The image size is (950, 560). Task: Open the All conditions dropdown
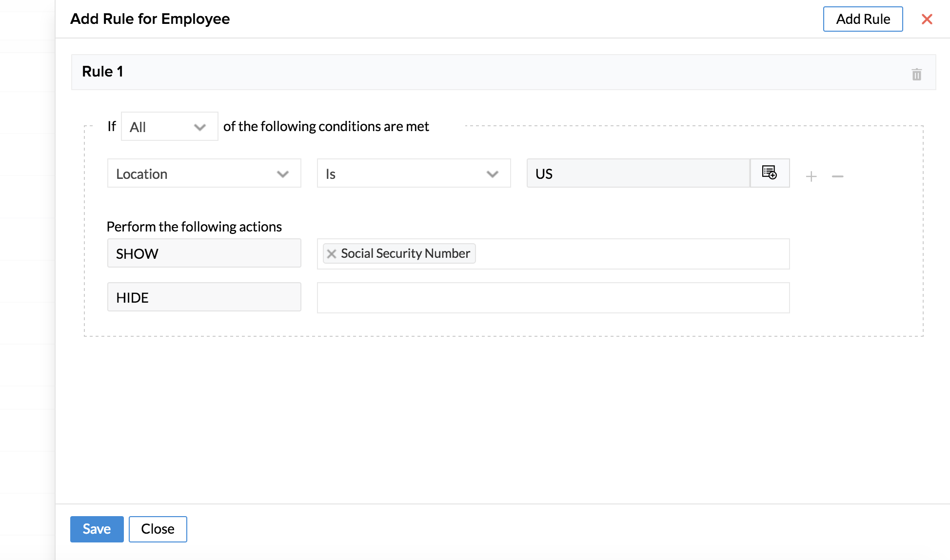click(x=169, y=127)
